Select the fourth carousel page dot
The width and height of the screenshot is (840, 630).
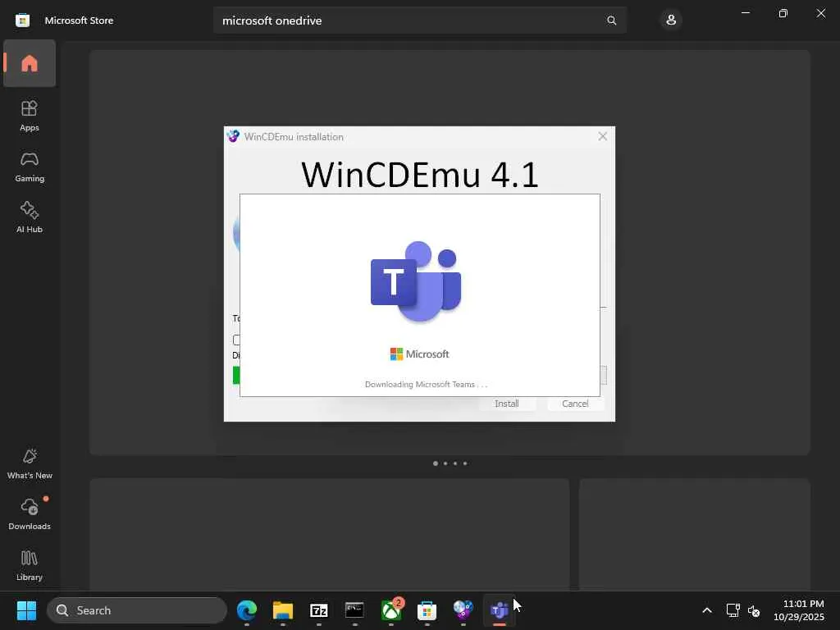[465, 463]
